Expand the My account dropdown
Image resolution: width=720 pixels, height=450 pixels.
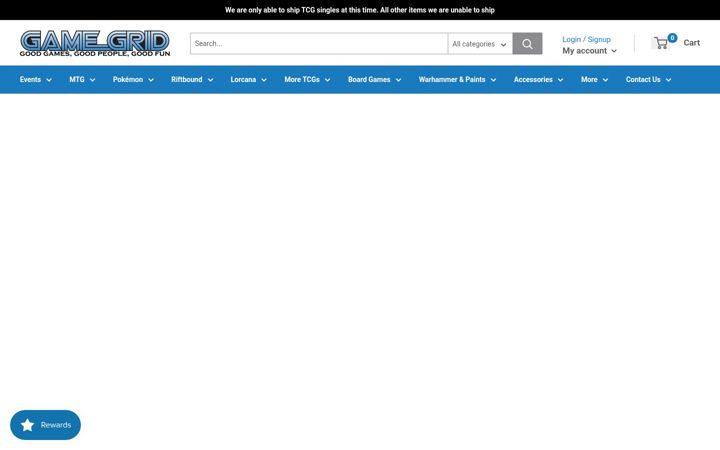pyautogui.click(x=590, y=51)
